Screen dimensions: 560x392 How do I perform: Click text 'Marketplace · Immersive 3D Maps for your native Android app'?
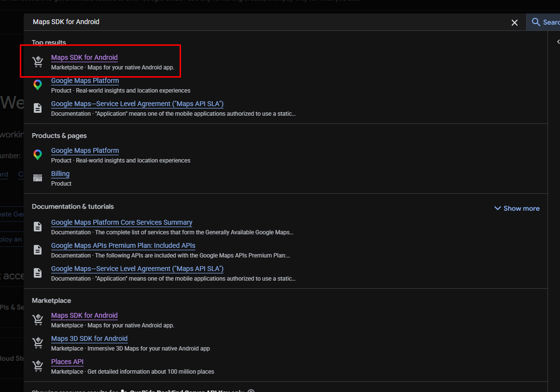pos(130,349)
